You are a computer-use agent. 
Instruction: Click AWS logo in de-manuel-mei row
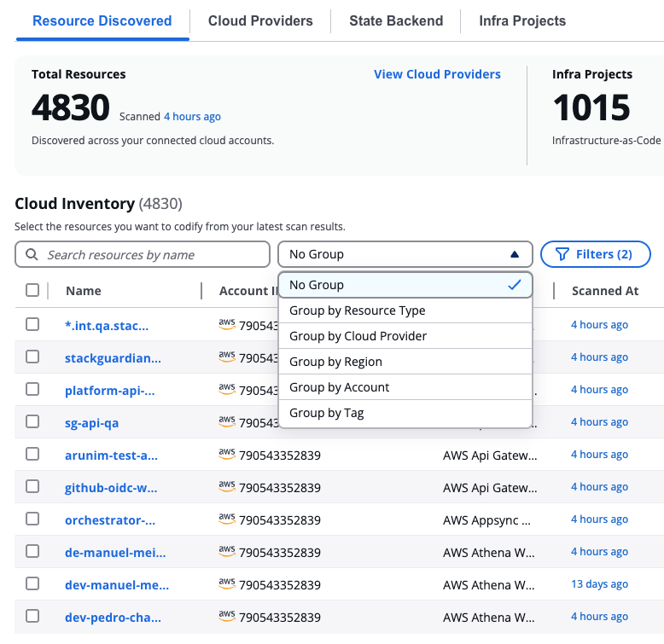point(227,552)
